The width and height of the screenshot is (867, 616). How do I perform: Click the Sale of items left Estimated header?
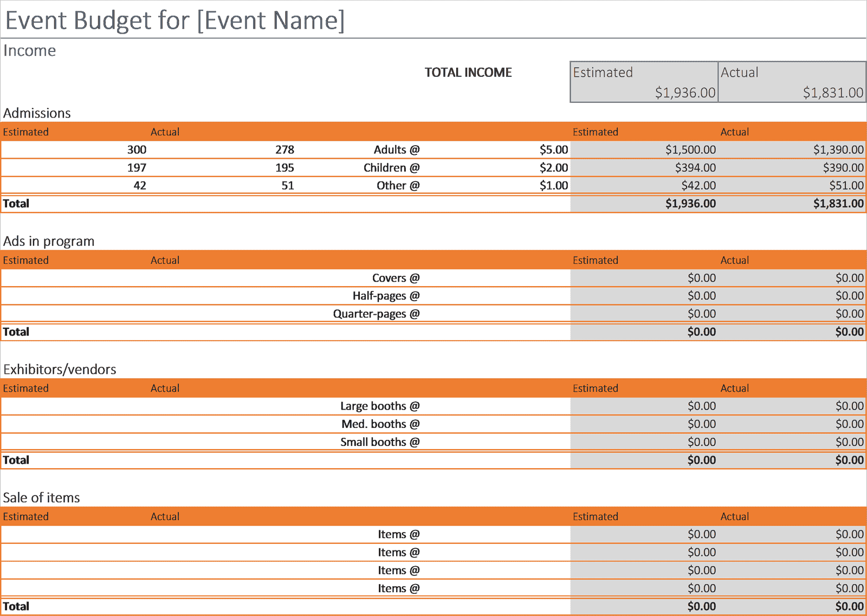26,517
